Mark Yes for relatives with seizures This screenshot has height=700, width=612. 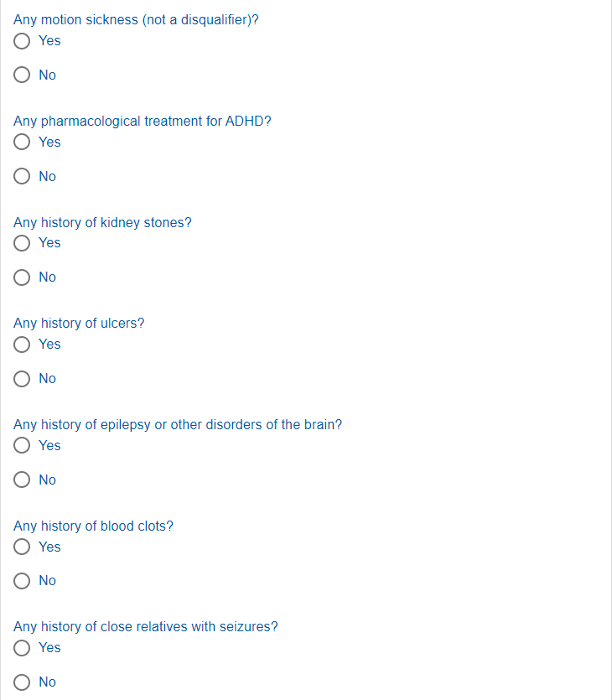click(23, 648)
